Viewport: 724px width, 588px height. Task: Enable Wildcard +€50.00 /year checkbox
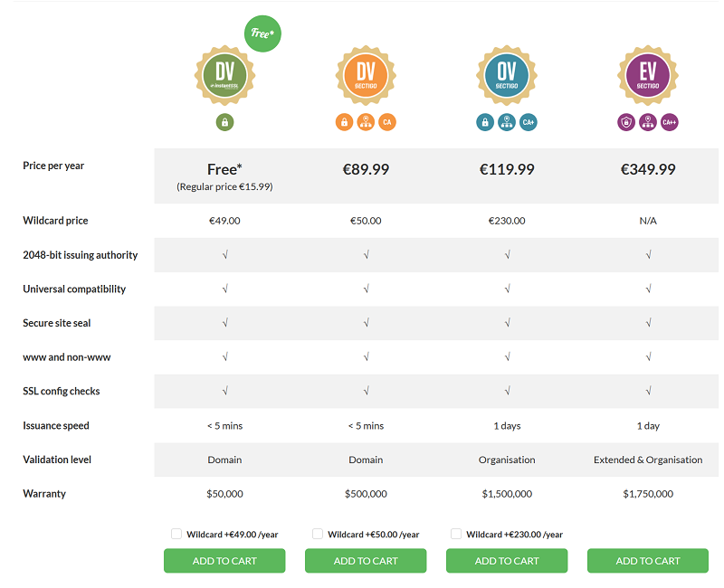(x=318, y=534)
